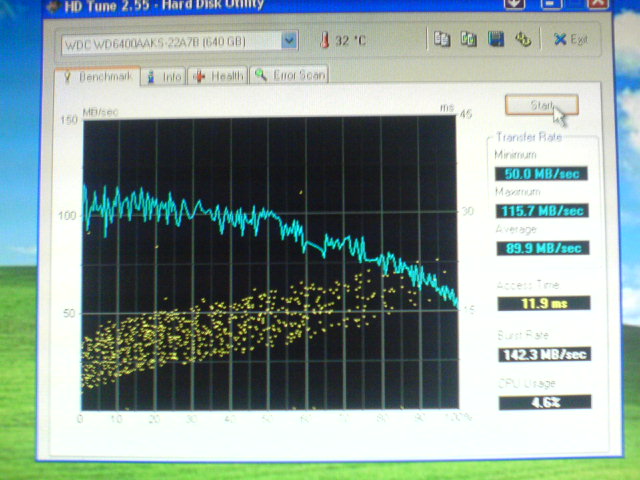Click the Minimum 50.0 MB/sec value field

pos(541,174)
